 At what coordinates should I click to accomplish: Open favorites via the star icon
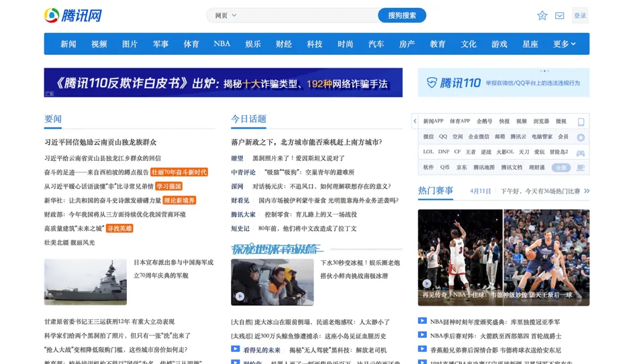542,15
